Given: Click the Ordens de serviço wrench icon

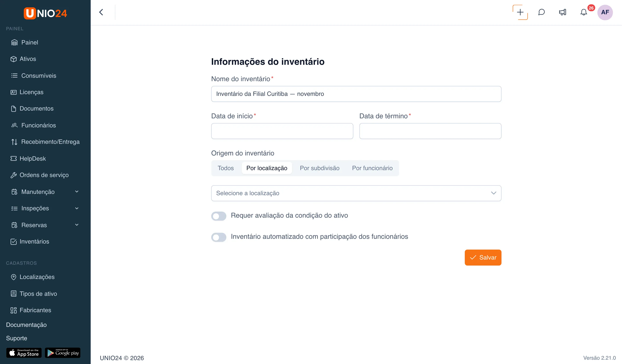Looking at the screenshot, I should click(x=14, y=175).
